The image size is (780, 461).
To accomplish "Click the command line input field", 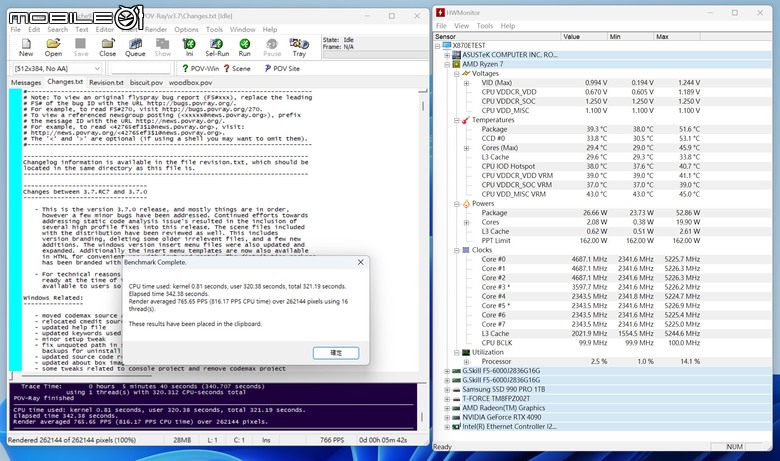I will coord(141,69).
